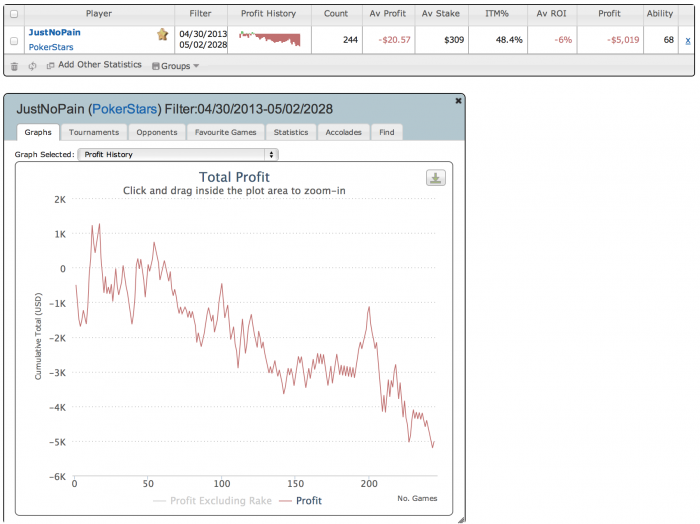Open the Groups dropdown
700x524 pixels.
pyautogui.click(x=175, y=66)
